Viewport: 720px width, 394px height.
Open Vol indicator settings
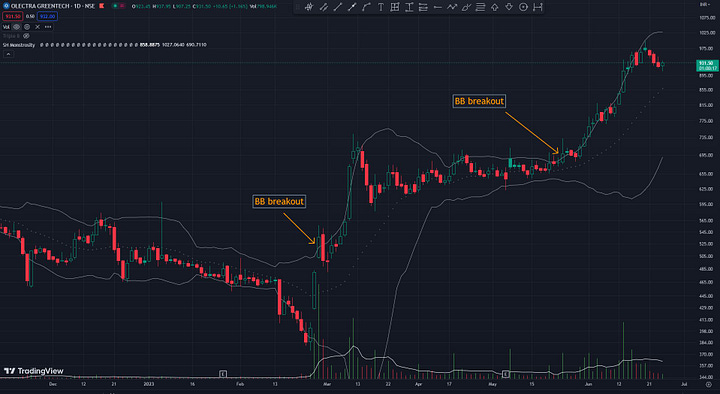[27, 27]
